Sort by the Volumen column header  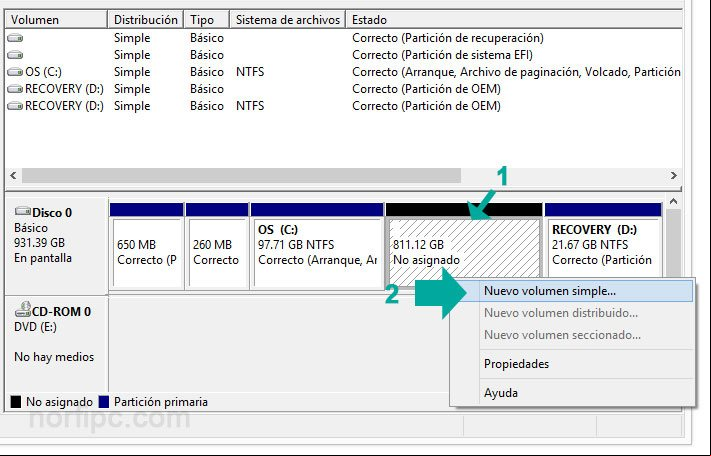click(x=56, y=20)
